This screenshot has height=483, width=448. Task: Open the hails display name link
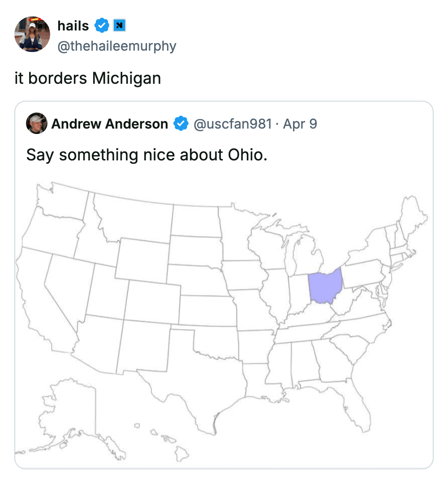pyautogui.click(x=73, y=26)
